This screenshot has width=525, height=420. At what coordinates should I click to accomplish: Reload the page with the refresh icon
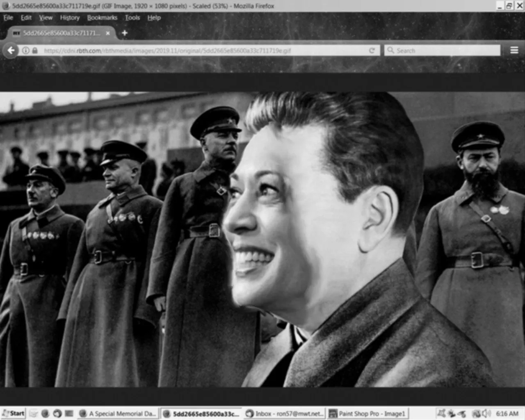(372, 50)
